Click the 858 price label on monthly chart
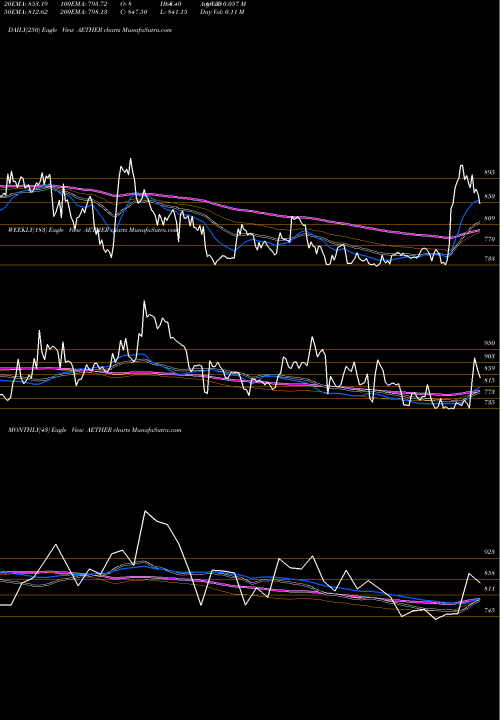Screen dimensions: 500x720 tap(489, 574)
